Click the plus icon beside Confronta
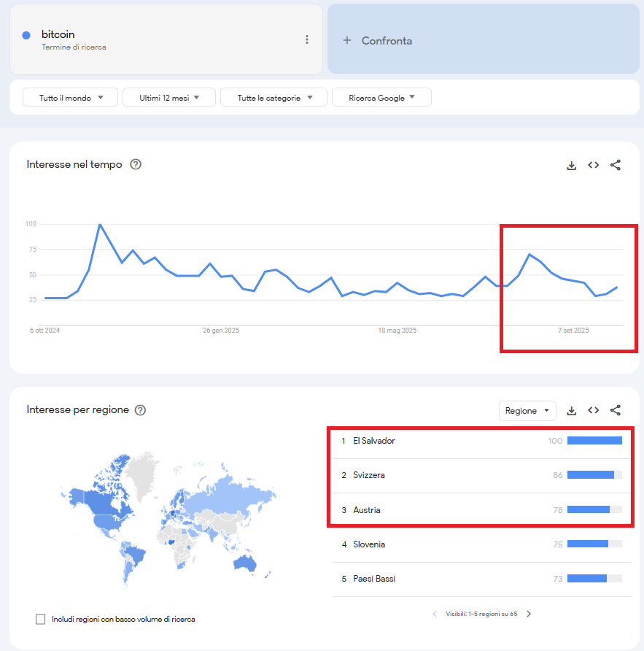This screenshot has width=644, height=651. click(x=347, y=40)
